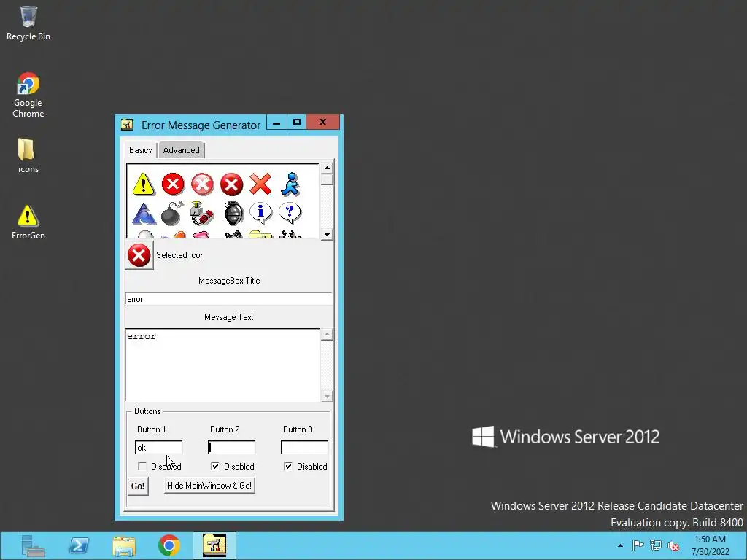The width and height of the screenshot is (747, 560).
Task: Focus the Message Text area
Action: pyautogui.click(x=222, y=365)
